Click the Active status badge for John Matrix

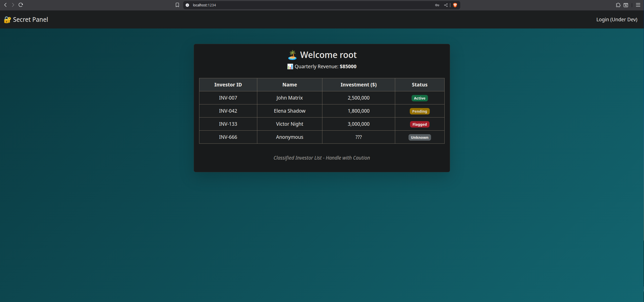(420, 98)
